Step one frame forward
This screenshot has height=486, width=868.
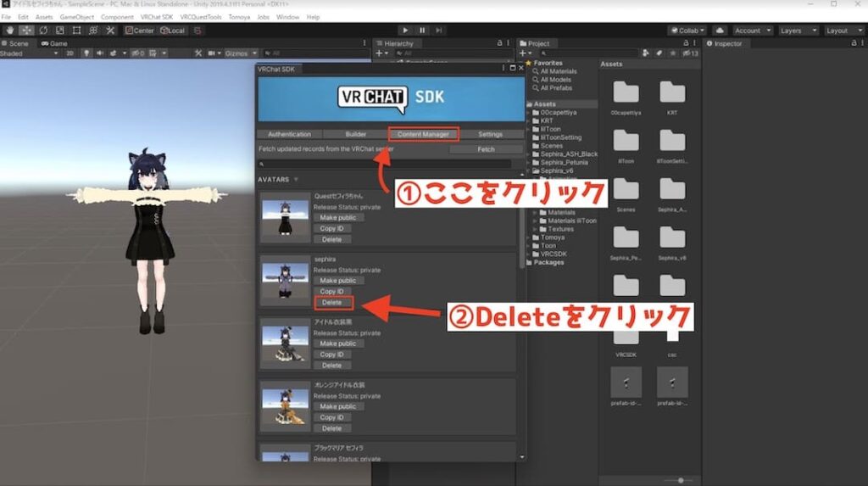[x=438, y=31]
